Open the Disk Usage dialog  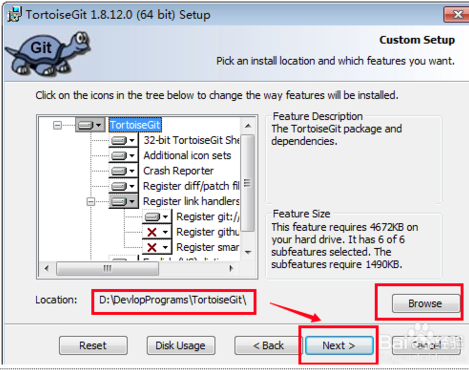click(181, 345)
